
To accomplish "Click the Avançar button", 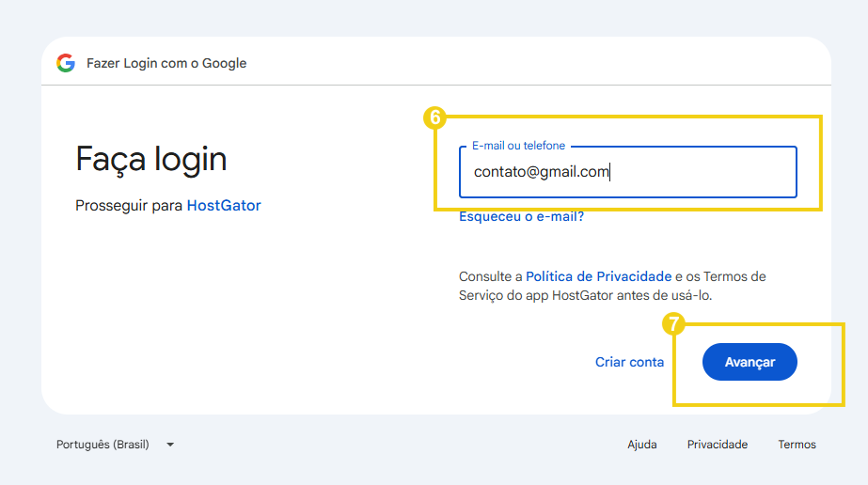I will coord(750,362).
